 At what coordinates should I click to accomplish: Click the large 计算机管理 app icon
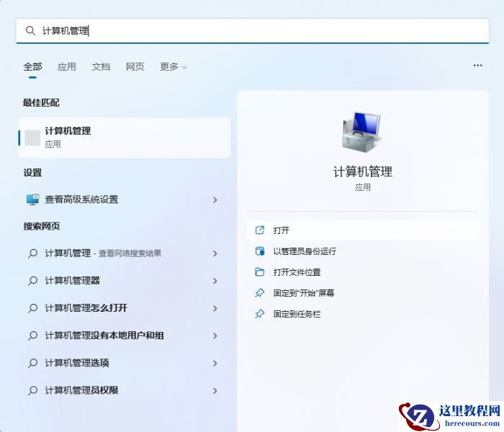(x=362, y=132)
